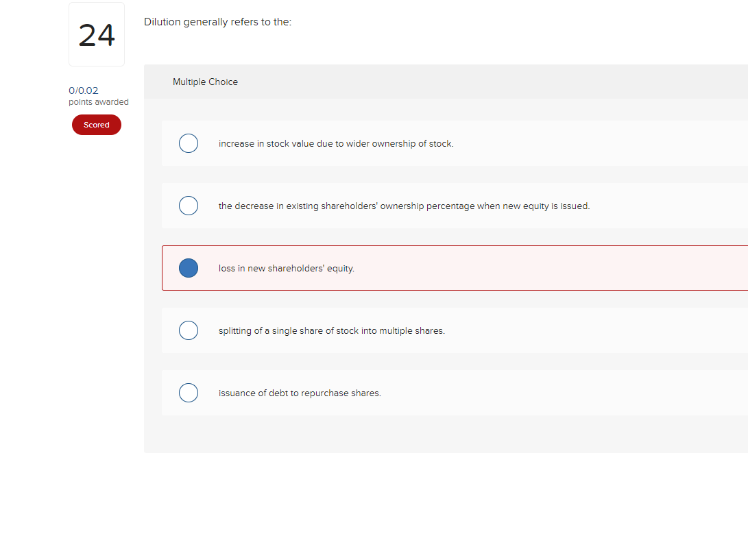Click the red Scored badge
This screenshot has height=560, width=748.
coord(96,125)
